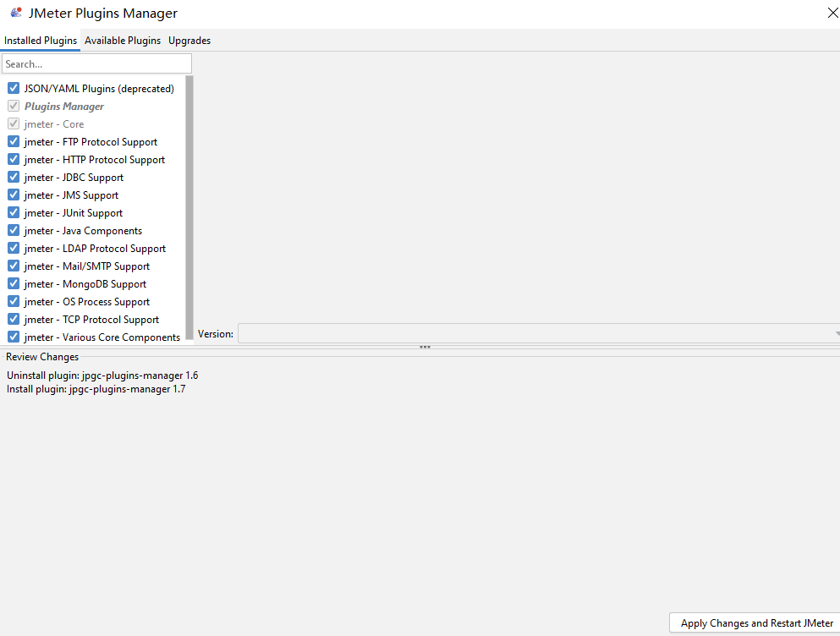Close the JMeter Plugins Manager window
The image size is (840, 636).
pyautogui.click(x=832, y=13)
